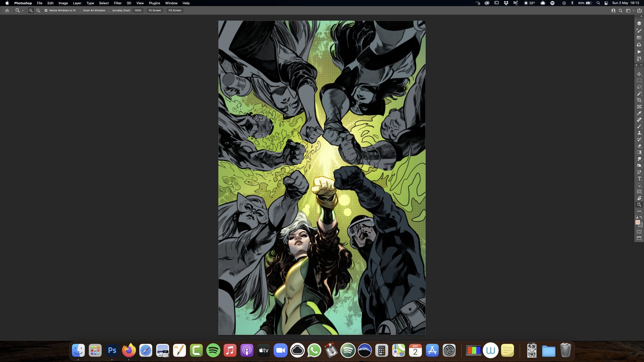Select the Zoom tool in the toolbox
Image resolution: width=644 pixels, height=362 pixels.
click(x=639, y=205)
